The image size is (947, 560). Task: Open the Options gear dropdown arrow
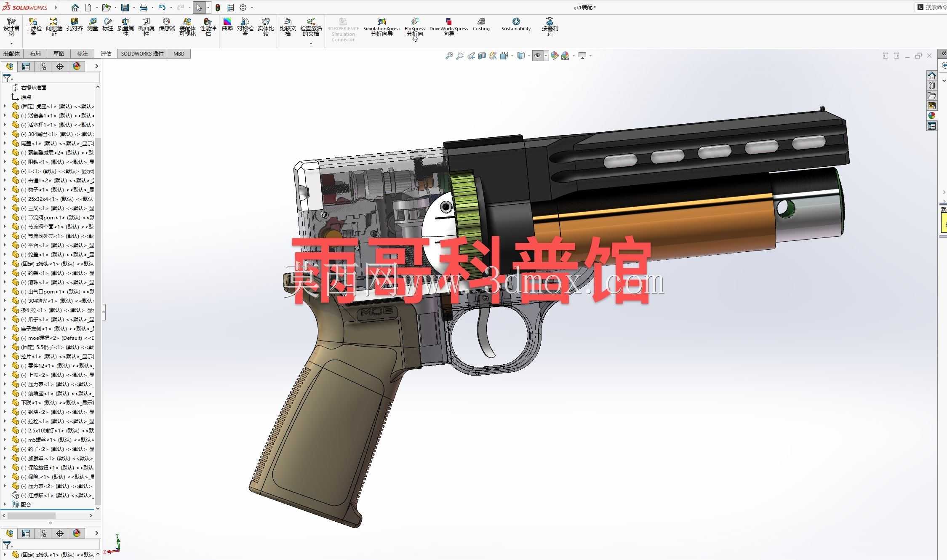pyautogui.click(x=252, y=8)
